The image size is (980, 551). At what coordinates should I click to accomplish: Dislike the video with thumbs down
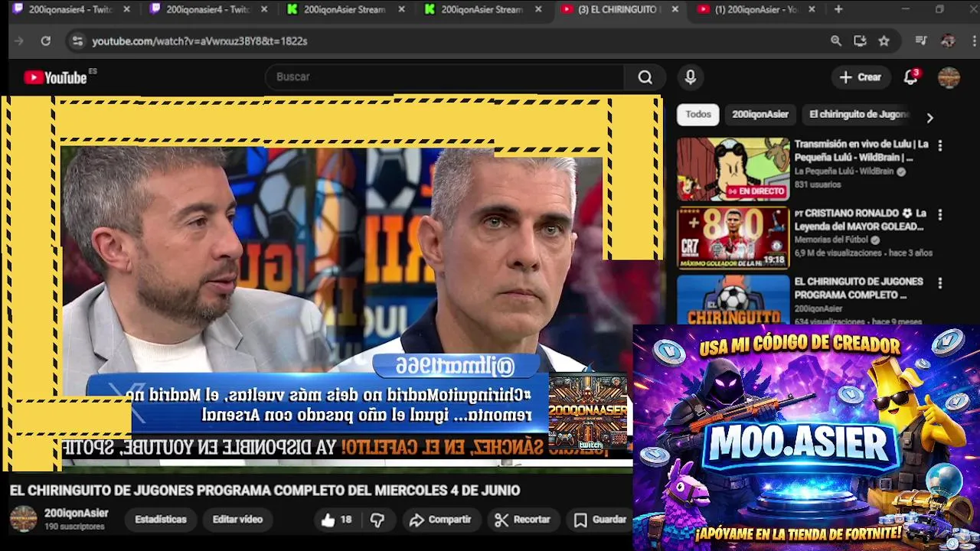pos(377,520)
